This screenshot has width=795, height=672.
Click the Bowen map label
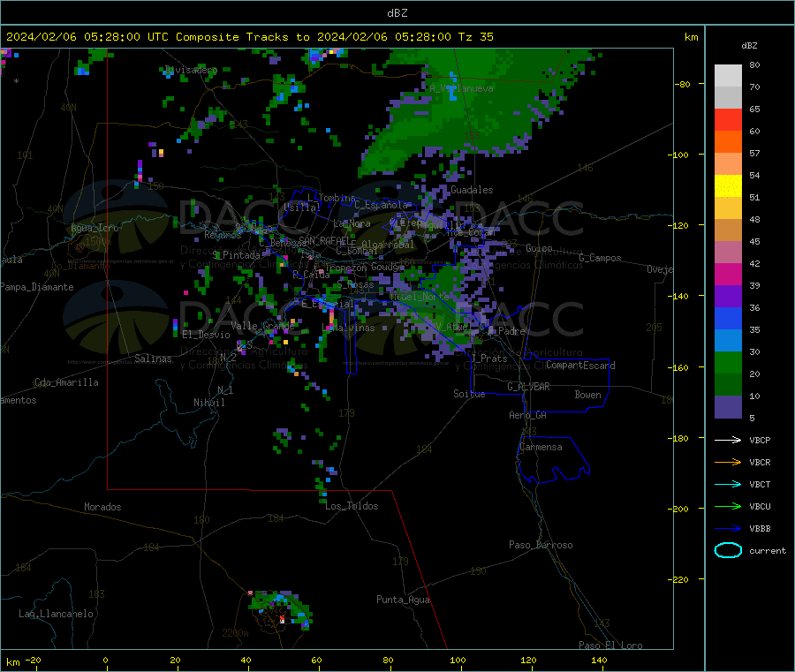coord(587,394)
